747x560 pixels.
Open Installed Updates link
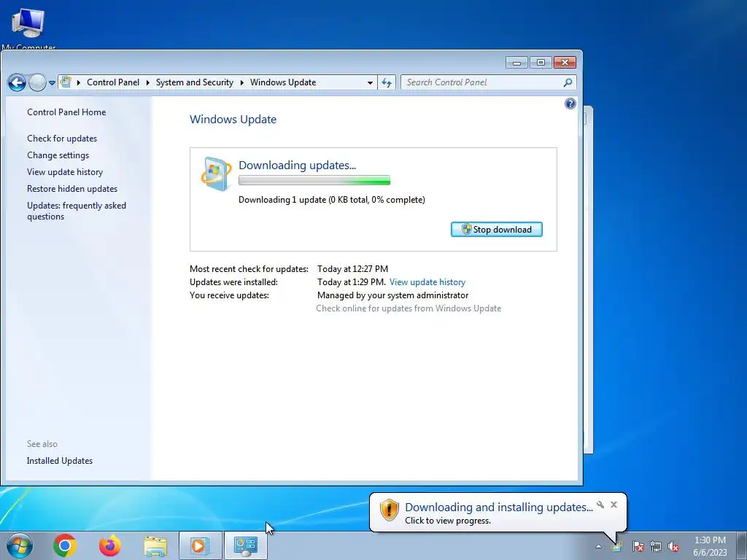point(60,461)
